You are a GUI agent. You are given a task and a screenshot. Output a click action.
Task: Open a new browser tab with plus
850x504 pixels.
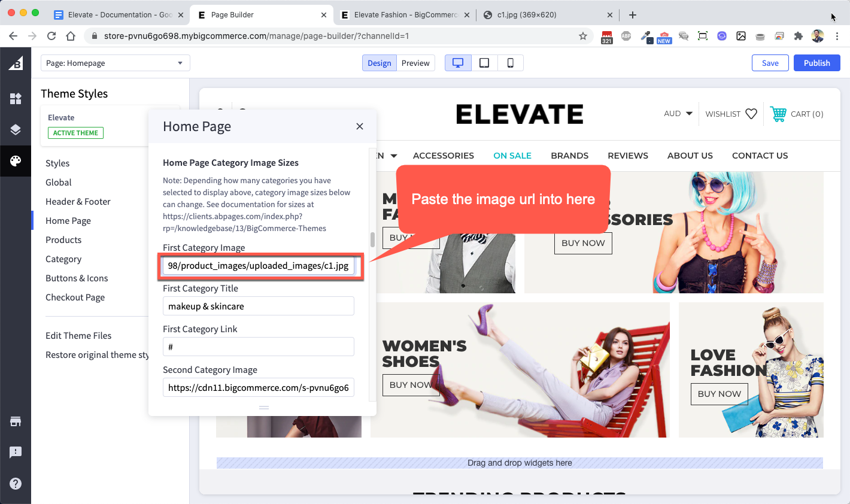[x=633, y=15]
